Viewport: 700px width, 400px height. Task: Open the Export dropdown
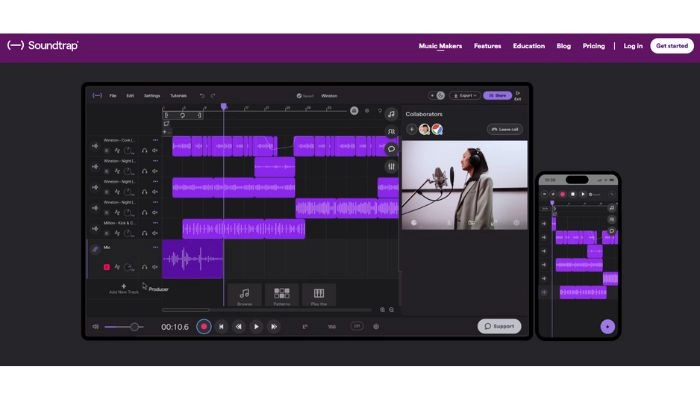click(465, 96)
